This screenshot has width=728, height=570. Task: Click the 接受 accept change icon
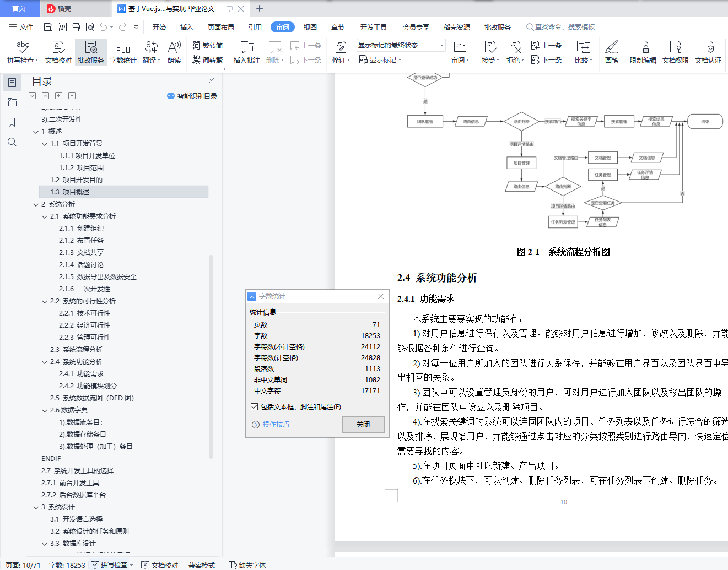click(490, 47)
